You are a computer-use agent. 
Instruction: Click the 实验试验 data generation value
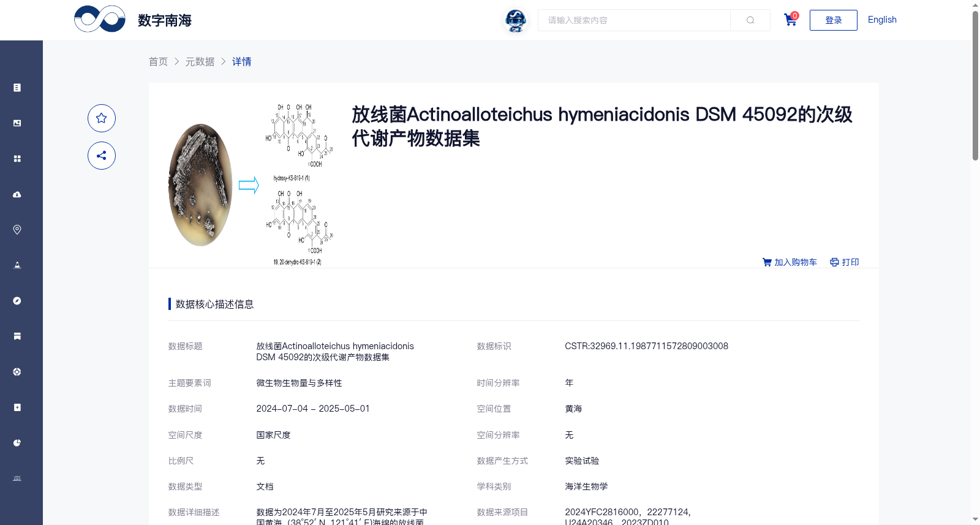tap(582, 461)
